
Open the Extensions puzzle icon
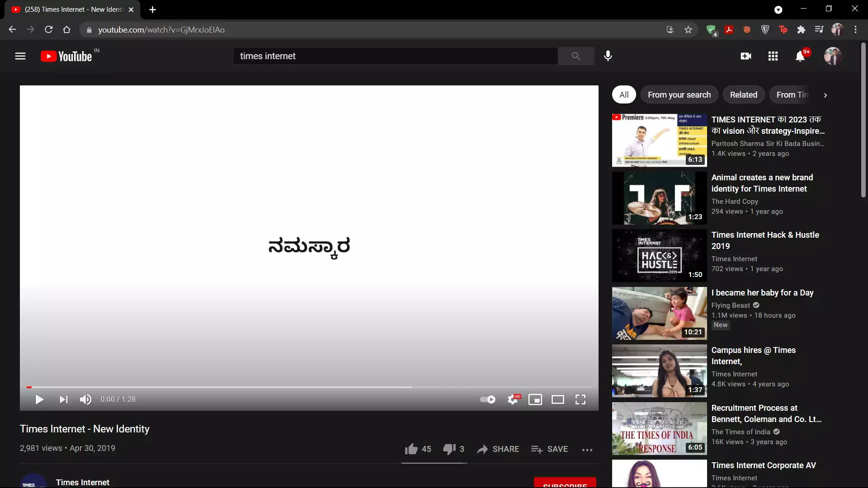click(x=801, y=30)
